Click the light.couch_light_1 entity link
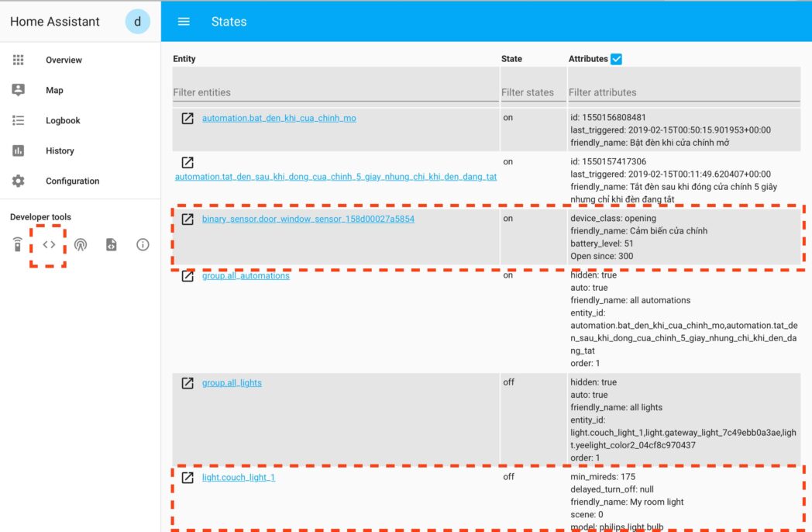Image resolution: width=812 pixels, height=532 pixels. pyautogui.click(x=239, y=478)
